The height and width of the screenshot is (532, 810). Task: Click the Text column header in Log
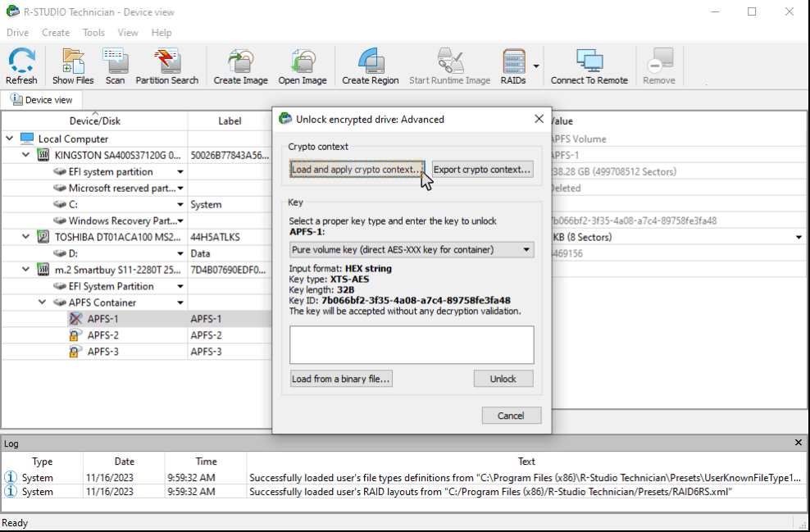coord(526,462)
